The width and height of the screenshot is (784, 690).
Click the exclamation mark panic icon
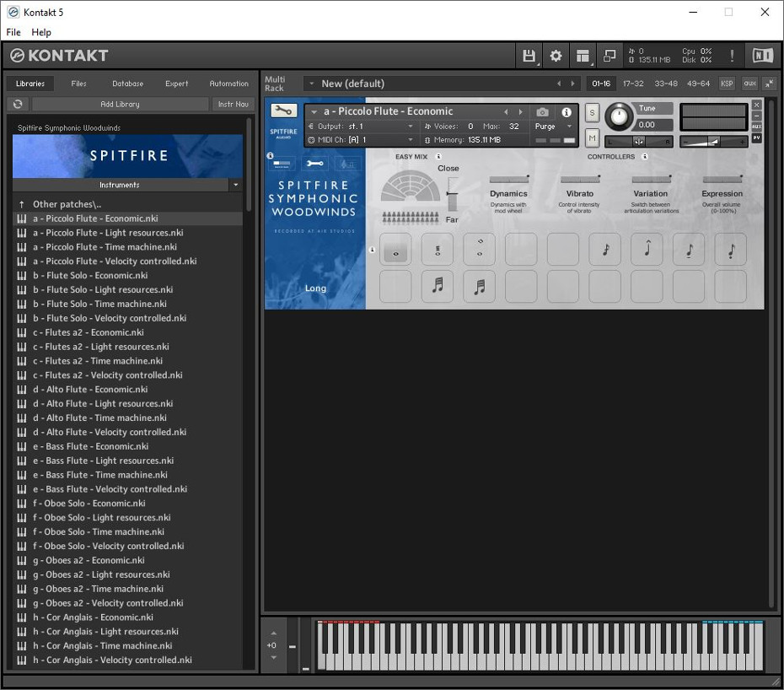coord(732,56)
